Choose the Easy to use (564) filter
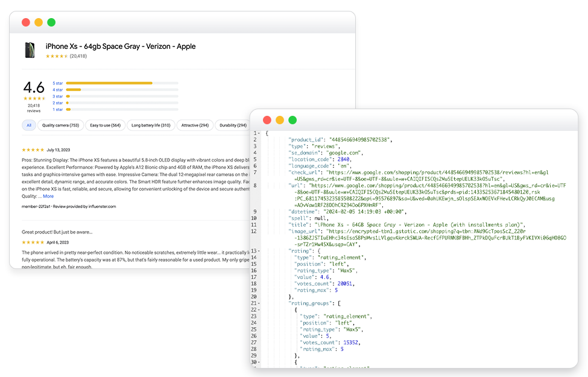 106,125
